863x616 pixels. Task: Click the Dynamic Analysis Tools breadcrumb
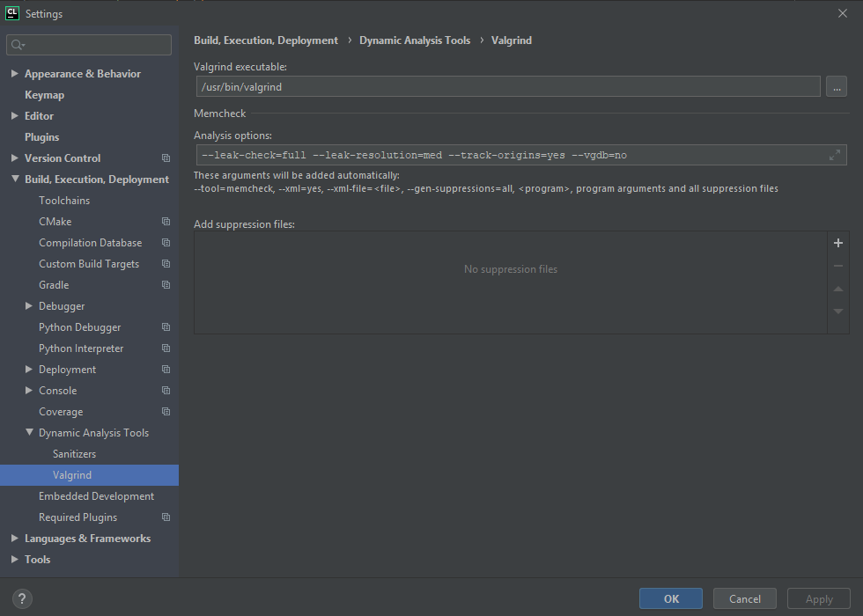(x=415, y=40)
